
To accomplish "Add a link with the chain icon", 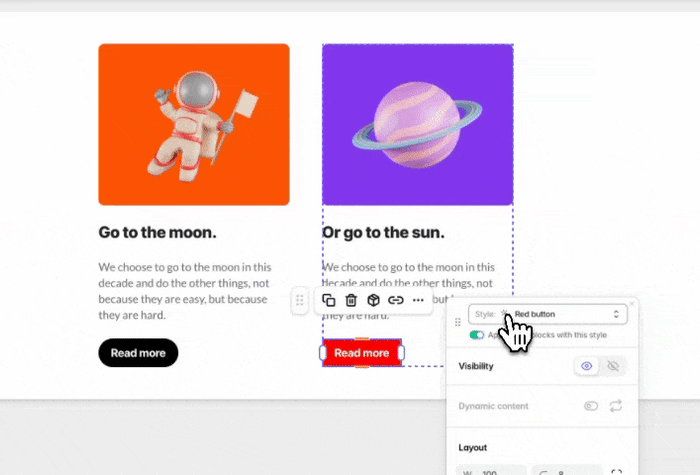I will coord(396,300).
